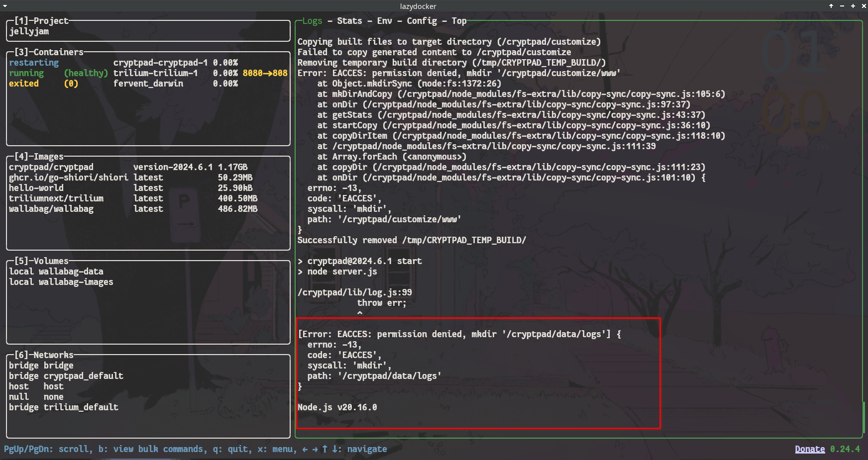The height and width of the screenshot is (460, 868).
Task: Select the host network row
Action: point(148,386)
